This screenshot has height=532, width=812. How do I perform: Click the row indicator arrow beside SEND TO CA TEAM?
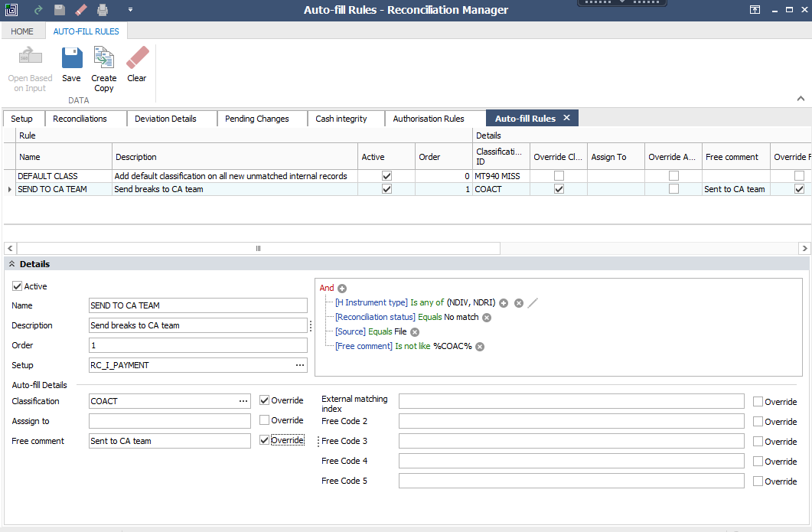(9, 190)
